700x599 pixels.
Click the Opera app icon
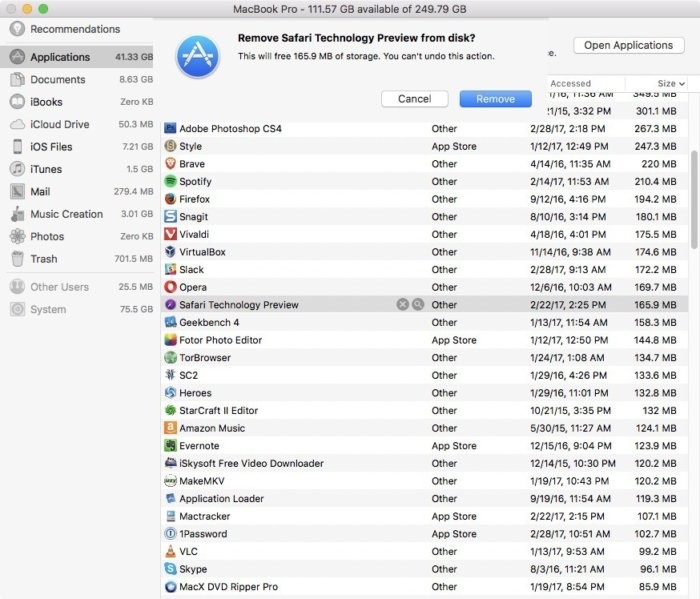171,287
